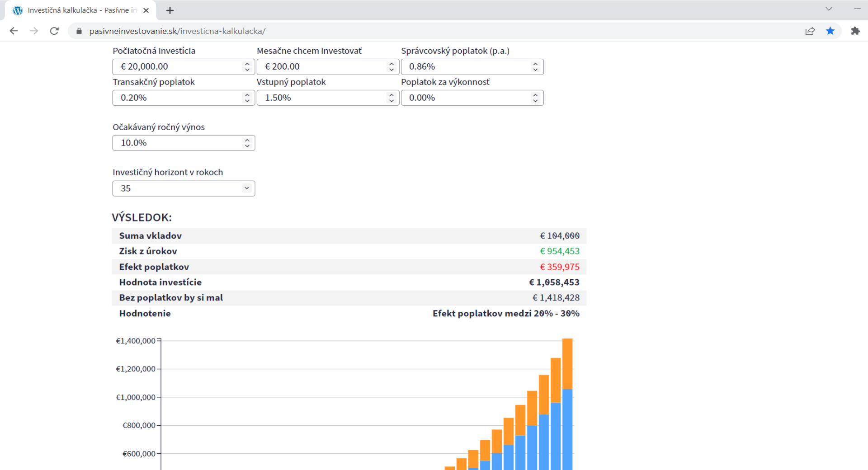Viewport: 868px width, 470px height.
Task: Expand the Investičný horizont v rokoch dropdown
Action: pyautogui.click(x=184, y=188)
